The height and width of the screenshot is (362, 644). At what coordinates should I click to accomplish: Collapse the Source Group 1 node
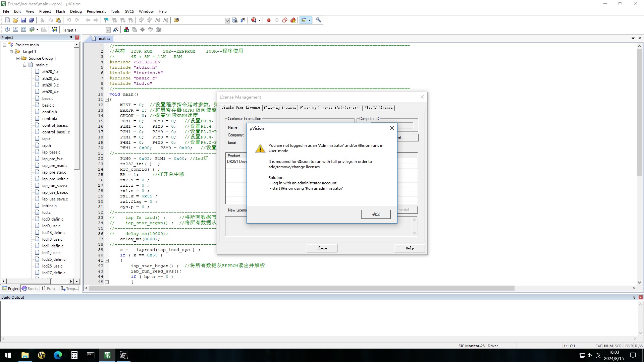18,58
